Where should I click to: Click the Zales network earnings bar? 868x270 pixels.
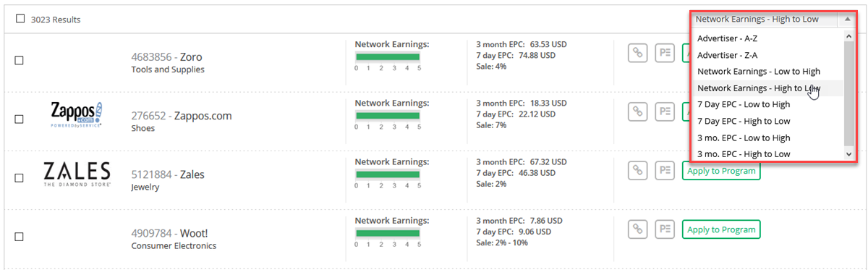coord(388,174)
